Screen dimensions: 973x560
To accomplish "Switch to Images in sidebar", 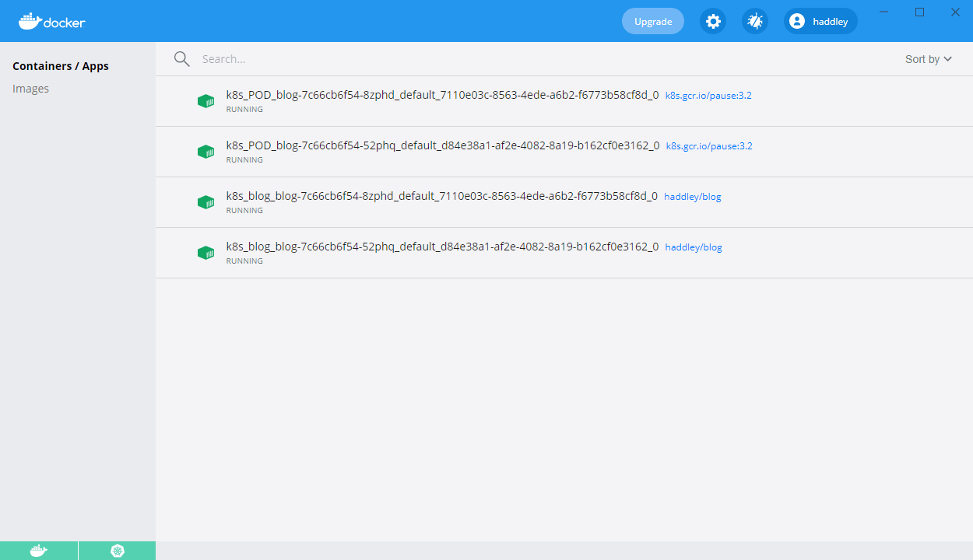I will coord(31,89).
